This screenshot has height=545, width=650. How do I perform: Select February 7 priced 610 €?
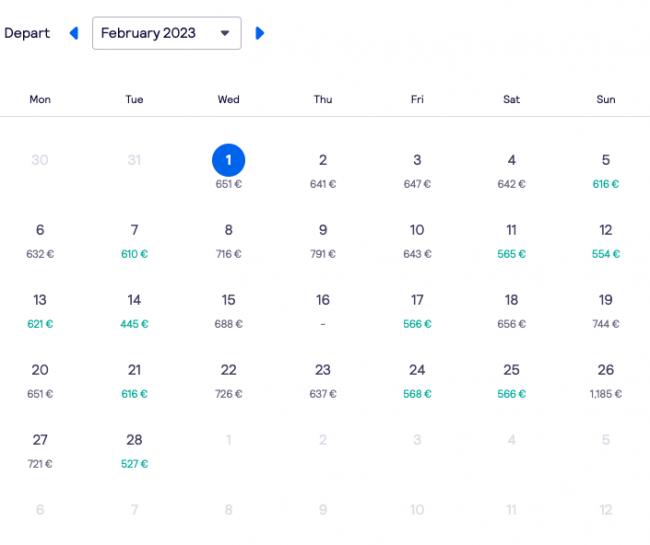click(134, 241)
